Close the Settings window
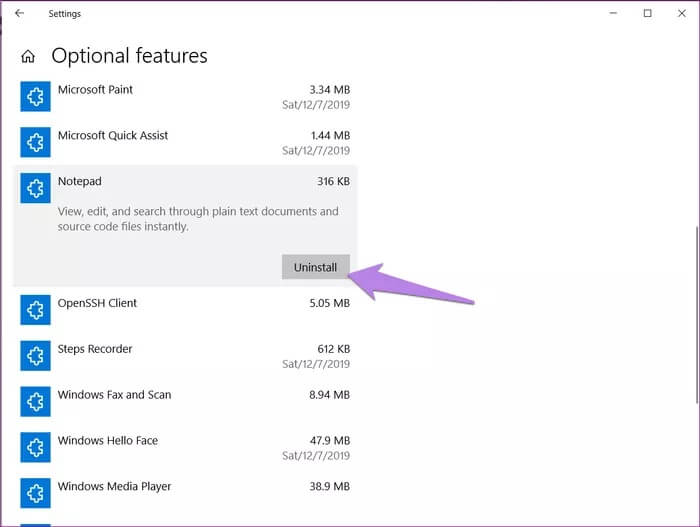The width and height of the screenshot is (700, 527). (681, 13)
